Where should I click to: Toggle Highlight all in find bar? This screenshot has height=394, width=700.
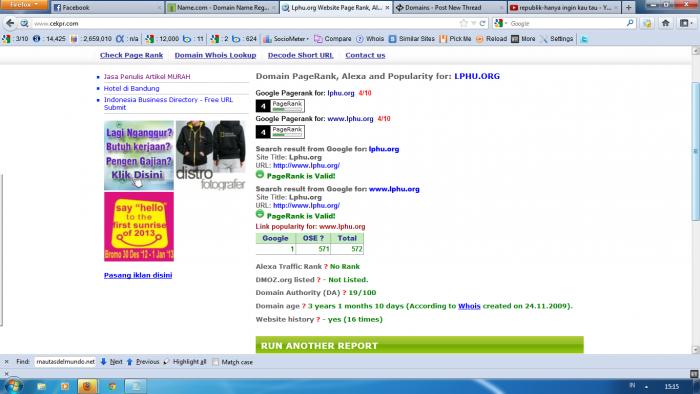click(x=185, y=362)
